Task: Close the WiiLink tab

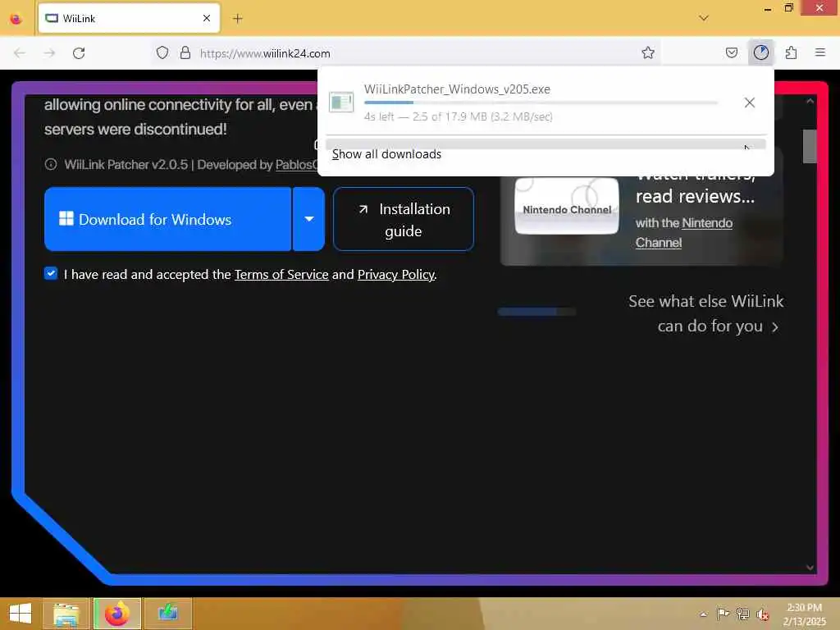Action: 207,18
